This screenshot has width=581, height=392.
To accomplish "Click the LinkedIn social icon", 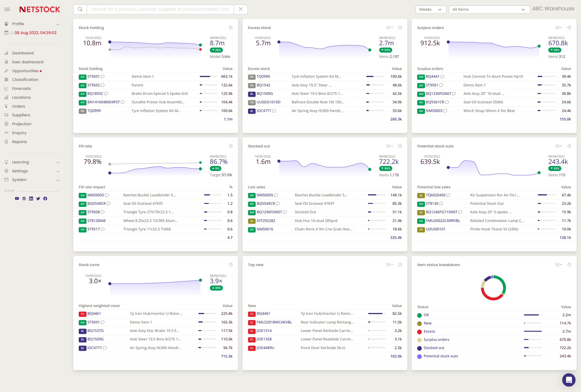I will click(31, 198).
